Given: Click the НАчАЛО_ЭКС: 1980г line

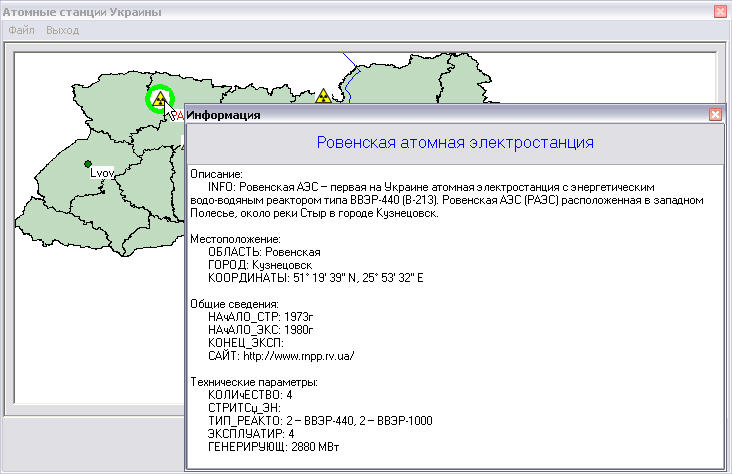Looking at the screenshot, I should 260,330.
